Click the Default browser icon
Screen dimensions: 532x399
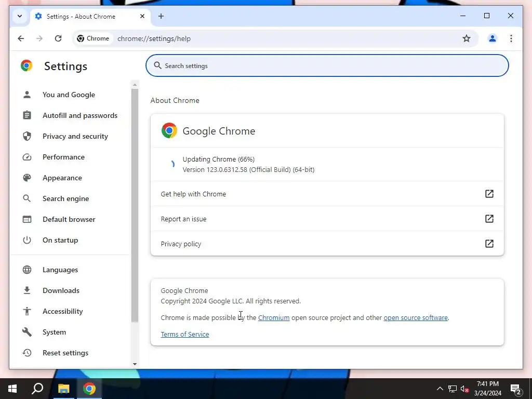[x=27, y=219]
